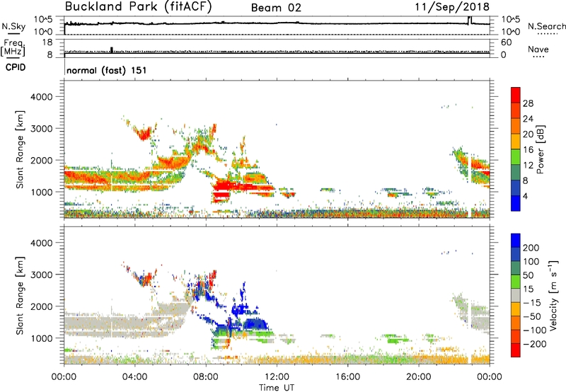Click the '3000' tick on the power panel

(42, 129)
